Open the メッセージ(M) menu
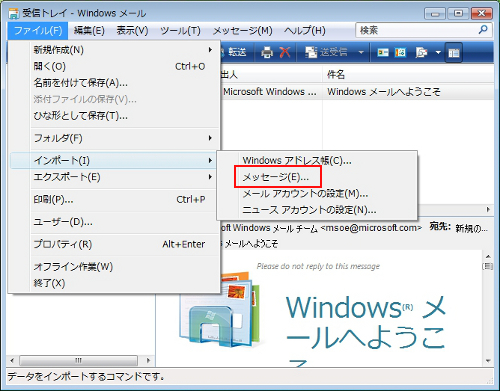The width and height of the screenshot is (500, 391). pyautogui.click(x=243, y=31)
